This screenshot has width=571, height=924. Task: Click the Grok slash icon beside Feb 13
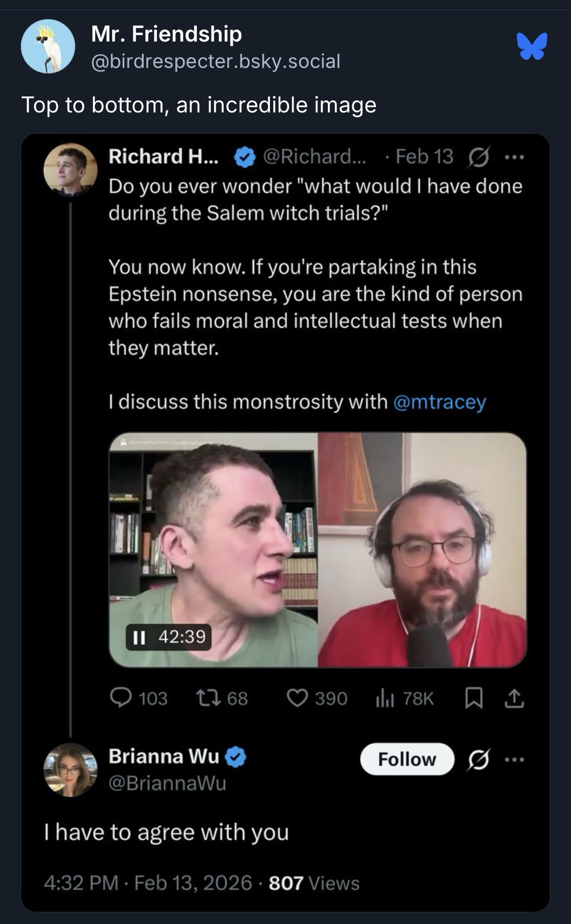pos(478,158)
